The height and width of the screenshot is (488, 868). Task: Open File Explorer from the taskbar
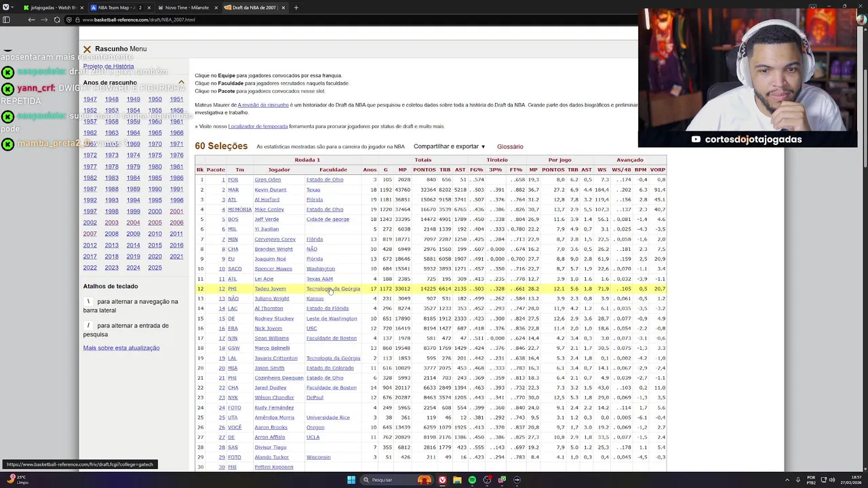tap(457, 480)
